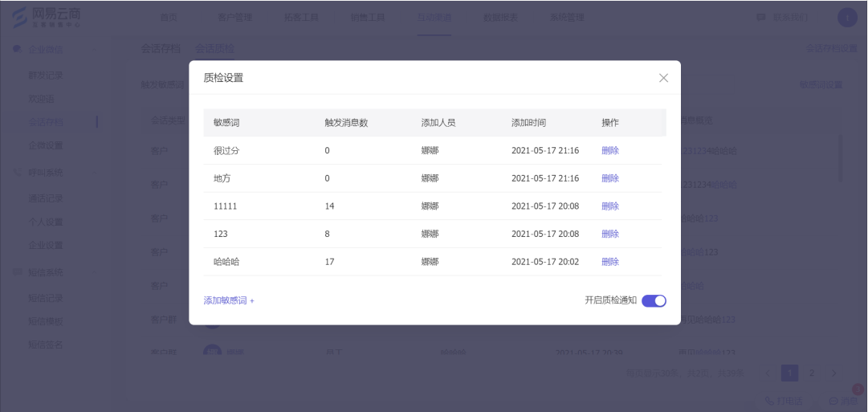The image size is (868, 412).
Task: Delete the 123 sensitive word
Action: click(x=610, y=234)
